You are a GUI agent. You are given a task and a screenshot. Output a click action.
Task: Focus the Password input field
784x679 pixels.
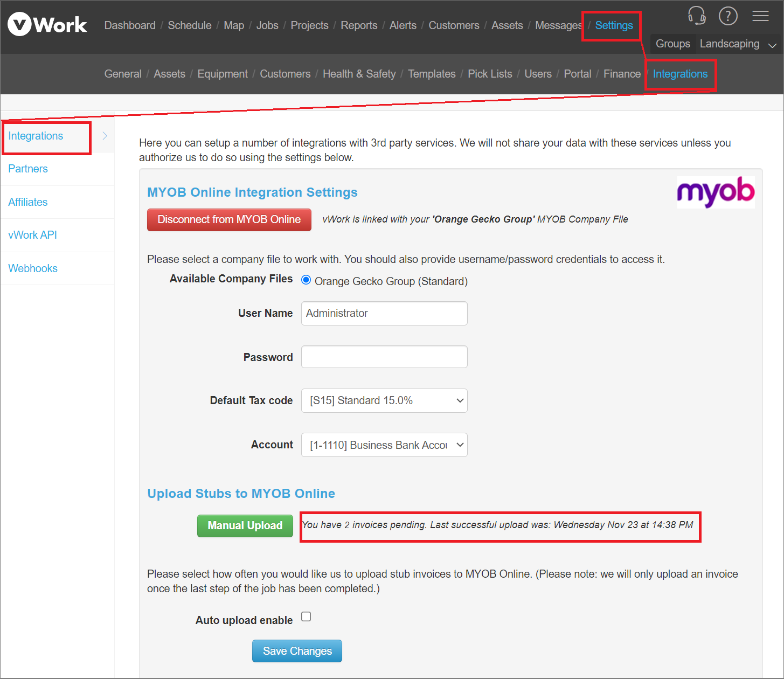click(384, 357)
